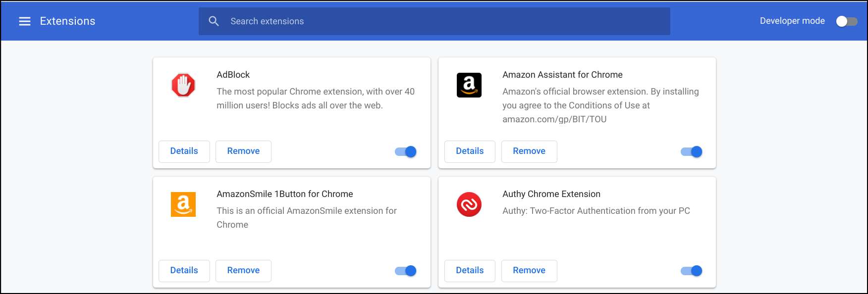Open Details for Amazon Assistant

(x=470, y=151)
